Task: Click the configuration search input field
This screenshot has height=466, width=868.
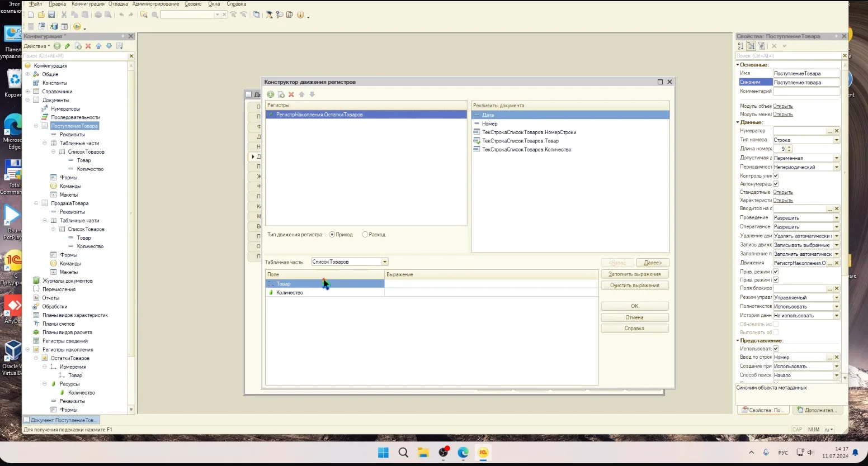Action: point(76,56)
